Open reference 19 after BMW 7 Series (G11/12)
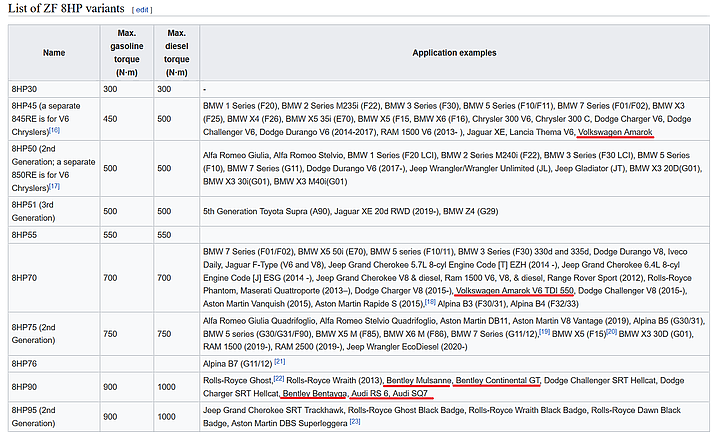This screenshot has width=720, height=438. tap(544, 331)
